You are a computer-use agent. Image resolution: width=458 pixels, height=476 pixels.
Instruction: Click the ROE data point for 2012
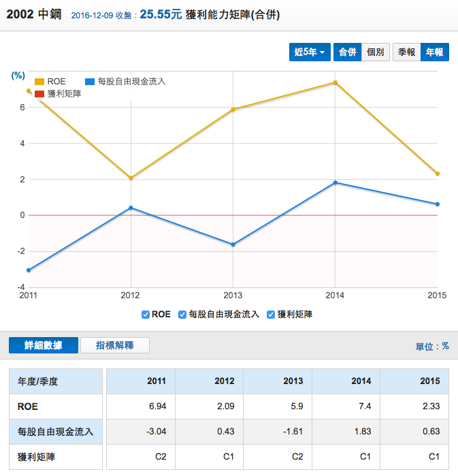coord(131,178)
